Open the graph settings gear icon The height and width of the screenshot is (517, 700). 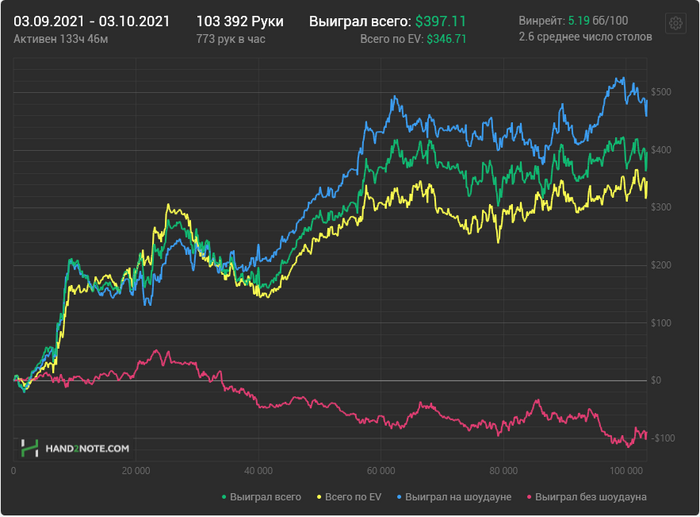(675, 23)
